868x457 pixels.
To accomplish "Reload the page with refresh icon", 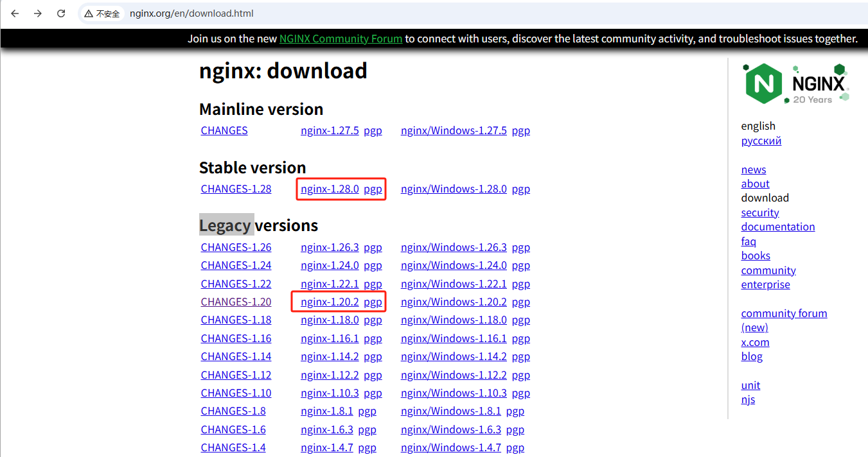I will pyautogui.click(x=61, y=13).
